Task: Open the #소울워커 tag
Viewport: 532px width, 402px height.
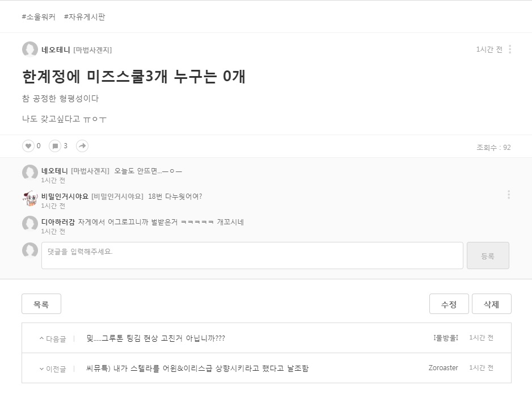Action: click(39, 17)
